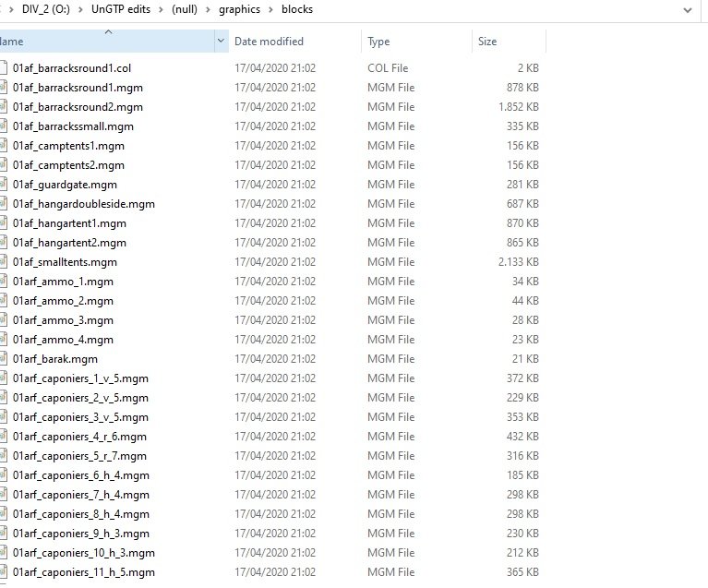Go to UnGTP edits folder breadcrumb
The width and height of the screenshot is (708, 588).
(x=121, y=9)
